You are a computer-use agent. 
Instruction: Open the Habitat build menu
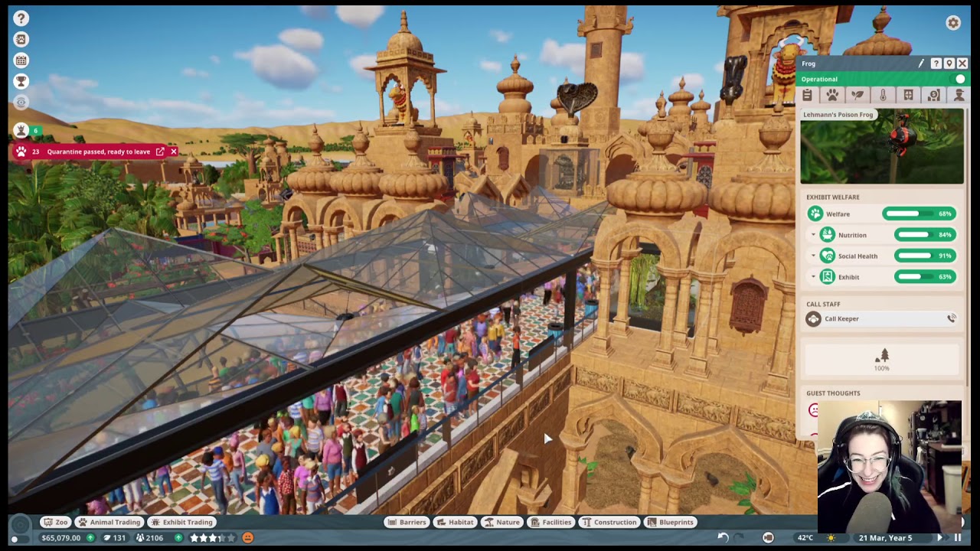[x=456, y=522]
